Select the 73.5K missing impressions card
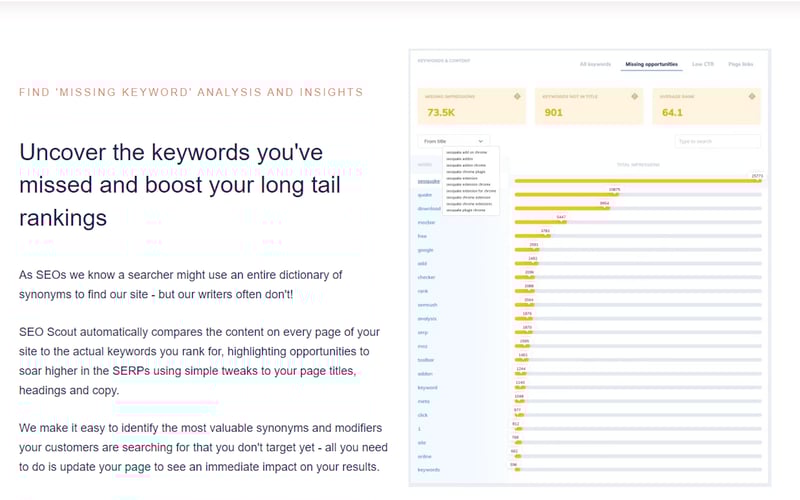Image resolution: width=800 pixels, height=500 pixels. (471, 106)
